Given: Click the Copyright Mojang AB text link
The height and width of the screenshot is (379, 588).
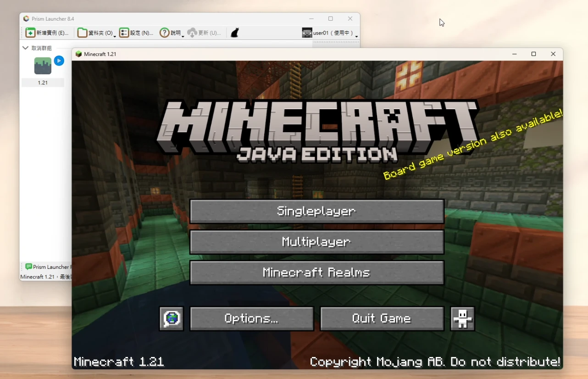Looking at the screenshot, I should click(435, 362).
